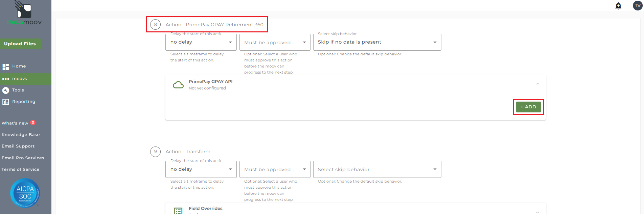Open the TV user avatar menu
The width and height of the screenshot is (644, 214).
[638, 6]
